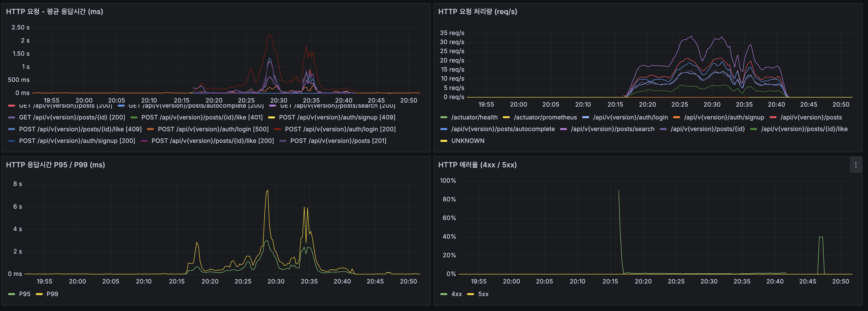Click /api/v{version}/auth/login in throughput legend
The width and height of the screenshot is (868, 311).
tap(631, 117)
